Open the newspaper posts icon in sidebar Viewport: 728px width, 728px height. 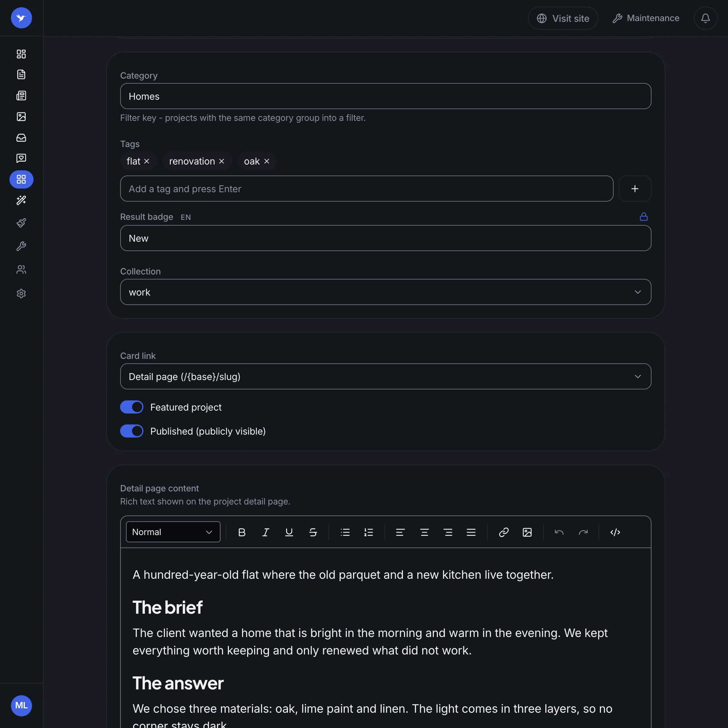point(21,95)
